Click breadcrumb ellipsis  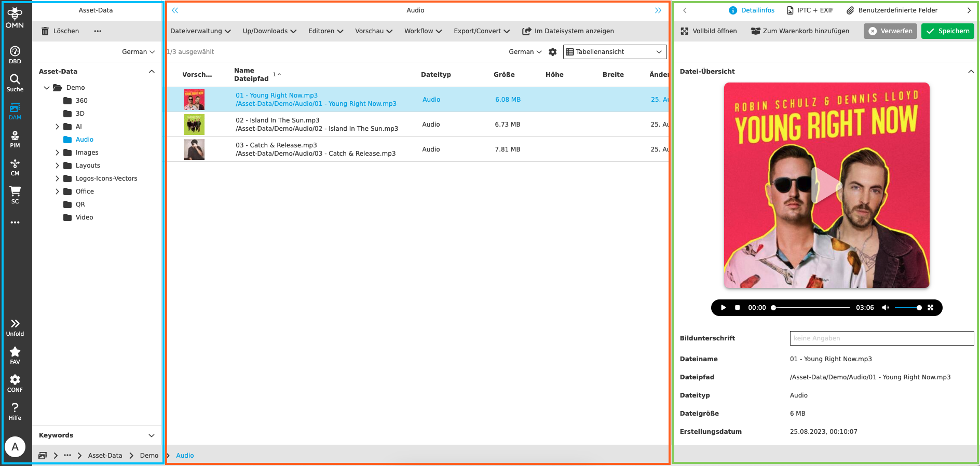pos(67,456)
